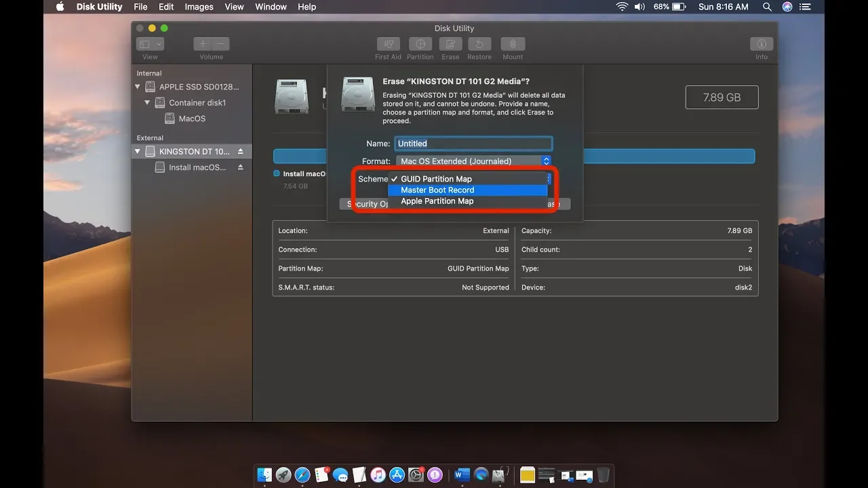The width and height of the screenshot is (868, 488).
Task: Open the Help menu
Action: tap(307, 7)
